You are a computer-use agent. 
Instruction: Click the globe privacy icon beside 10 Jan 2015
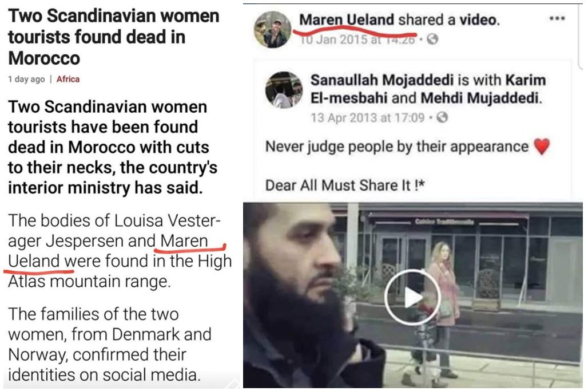(432, 39)
